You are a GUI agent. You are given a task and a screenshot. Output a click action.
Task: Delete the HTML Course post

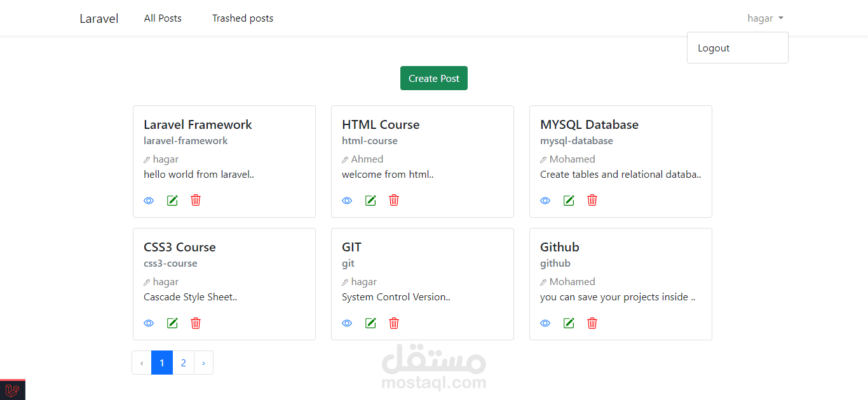pos(394,200)
